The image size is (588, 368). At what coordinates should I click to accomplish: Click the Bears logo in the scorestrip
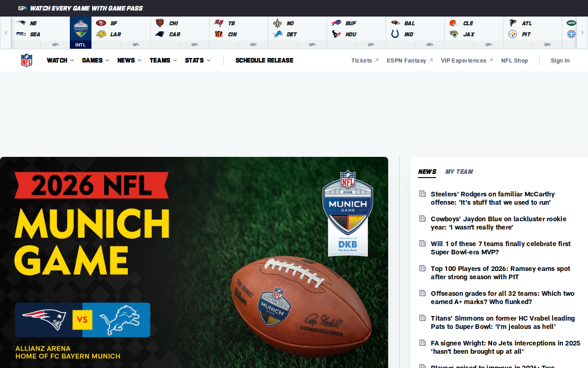(160, 23)
